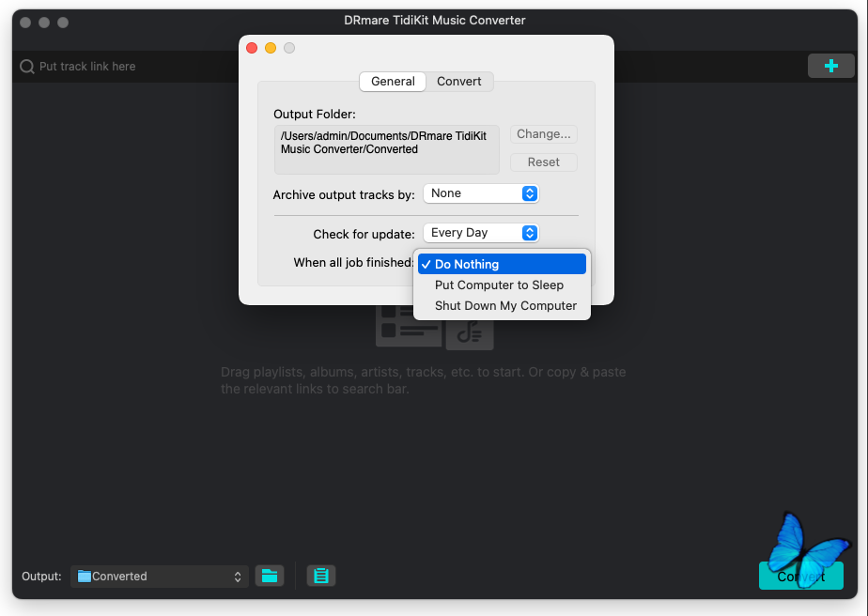Click the plus add-track icon
The height and width of the screenshot is (616, 868).
pos(830,66)
